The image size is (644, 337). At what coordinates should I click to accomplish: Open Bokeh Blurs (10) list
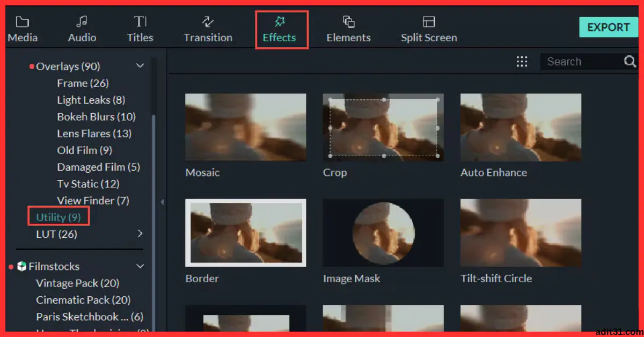pyautogui.click(x=96, y=116)
